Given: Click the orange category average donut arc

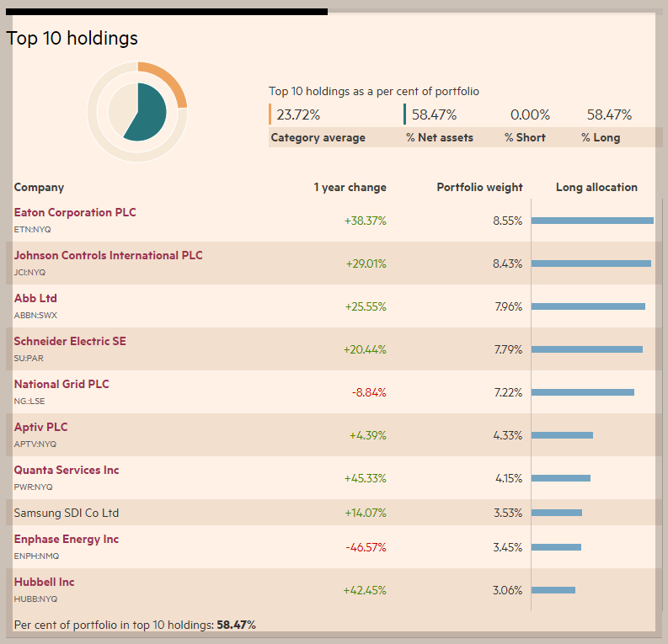Looking at the screenshot, I should [169, 79].
